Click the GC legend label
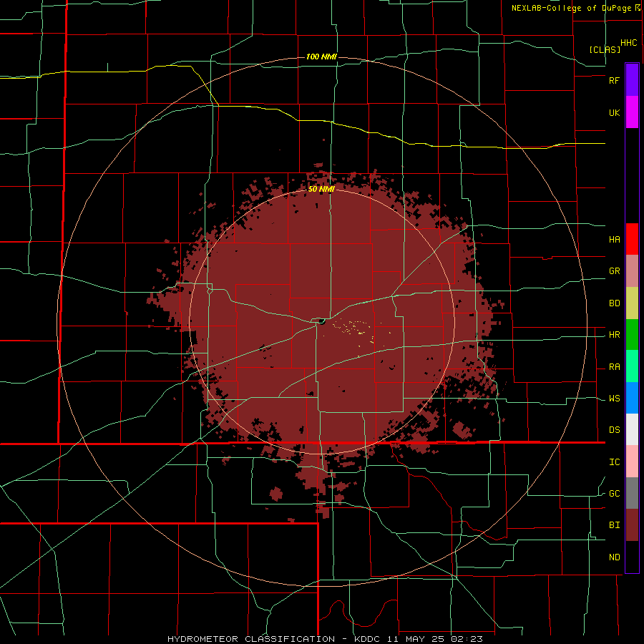Image resolution: width=644 pixels, height=644 pixels. (614, 494)
